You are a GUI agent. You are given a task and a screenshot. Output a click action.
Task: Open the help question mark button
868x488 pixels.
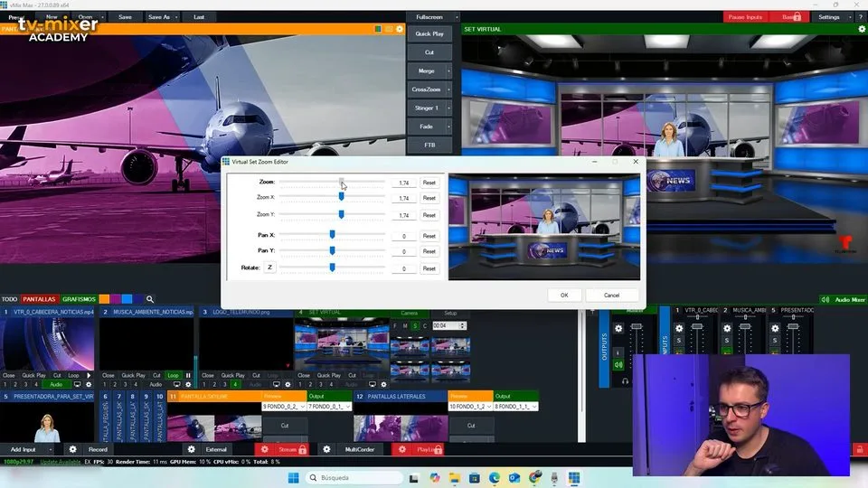click(x=861, y=17)
